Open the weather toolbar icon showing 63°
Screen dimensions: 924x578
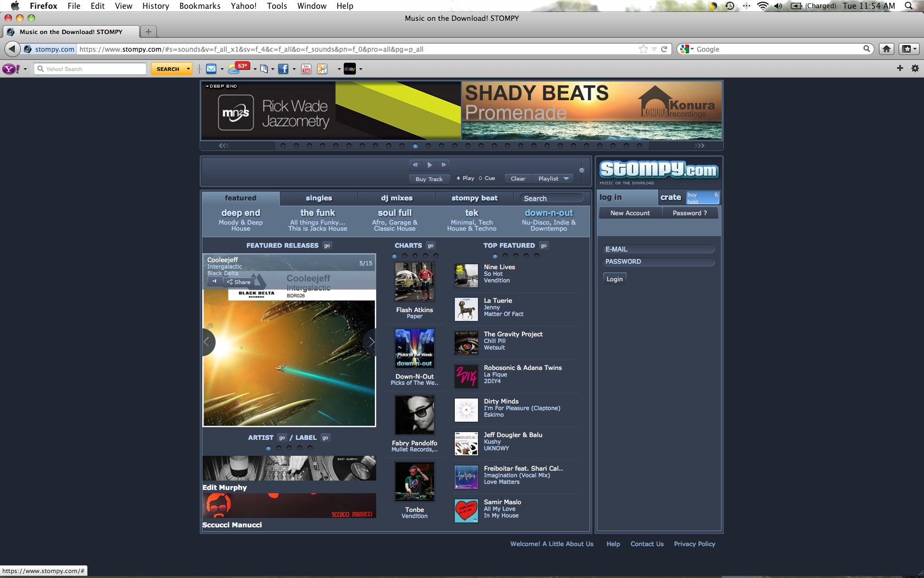[240, 68]
